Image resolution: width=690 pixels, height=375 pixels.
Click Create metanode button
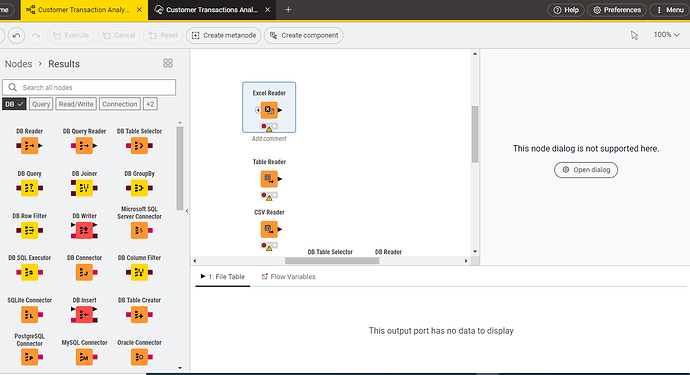pyautogui.click(x=224, y=35)
